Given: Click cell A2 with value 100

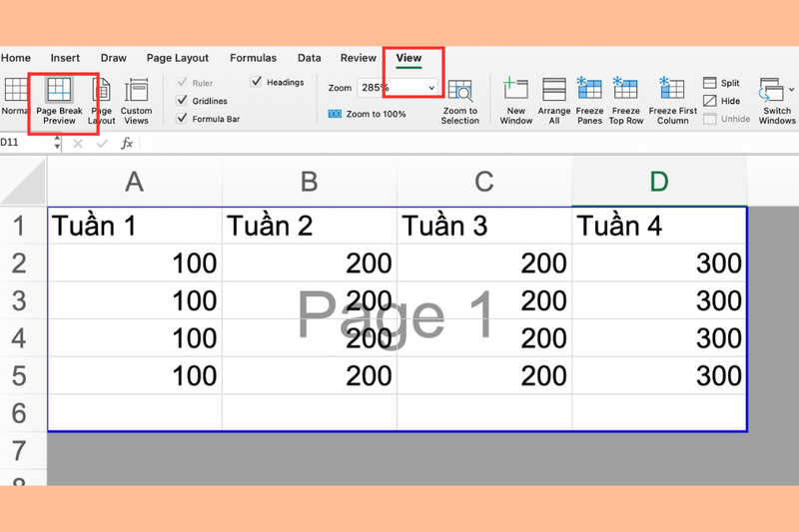Looking at the screenshot, I should 135,264.
